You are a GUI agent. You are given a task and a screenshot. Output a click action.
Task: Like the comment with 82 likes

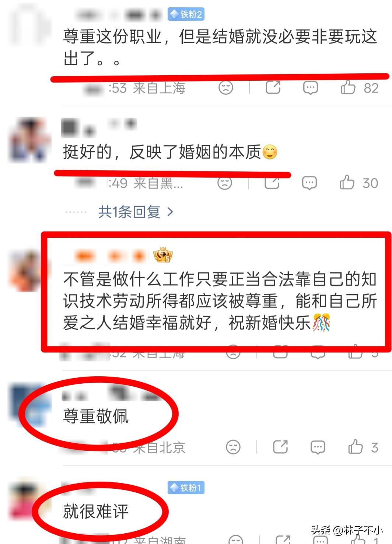[348, 88]
